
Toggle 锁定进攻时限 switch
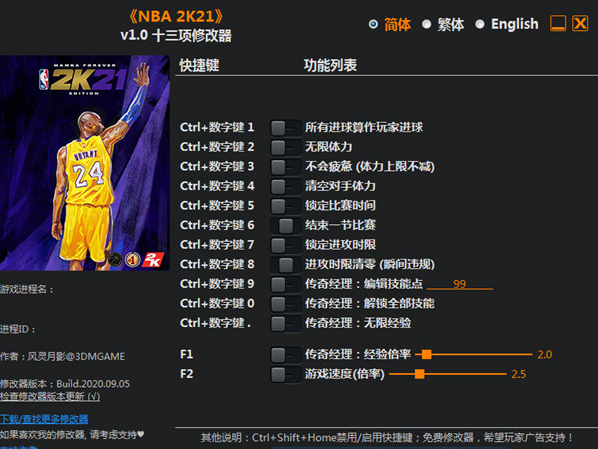click(x=285, y=245)
